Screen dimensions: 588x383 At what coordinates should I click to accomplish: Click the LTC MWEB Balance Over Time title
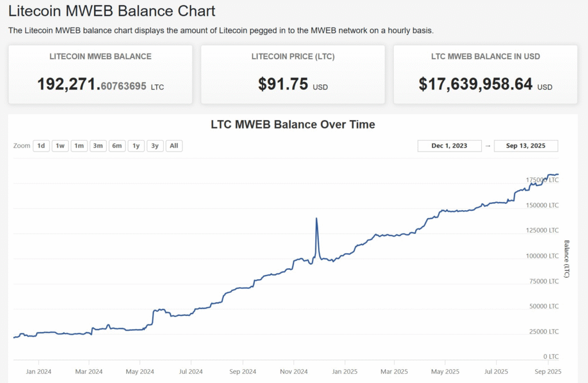pyautogui.click(x=293, y=125)
